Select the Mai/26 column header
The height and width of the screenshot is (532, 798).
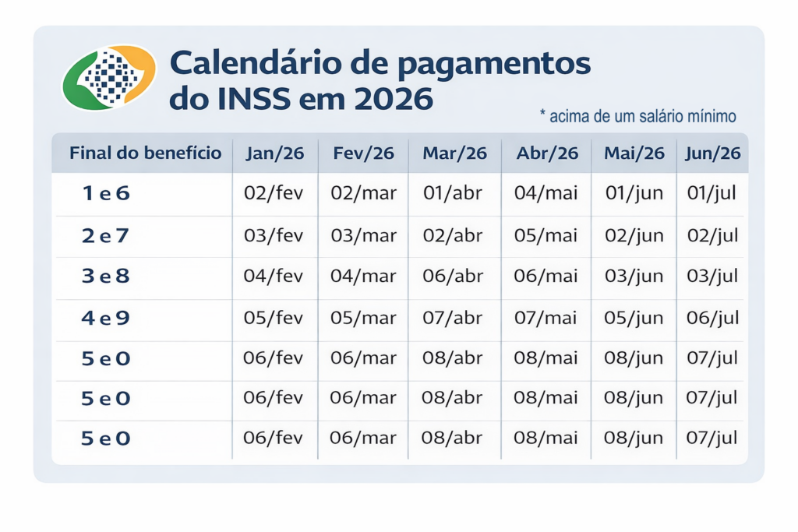[x=634, y=153]
